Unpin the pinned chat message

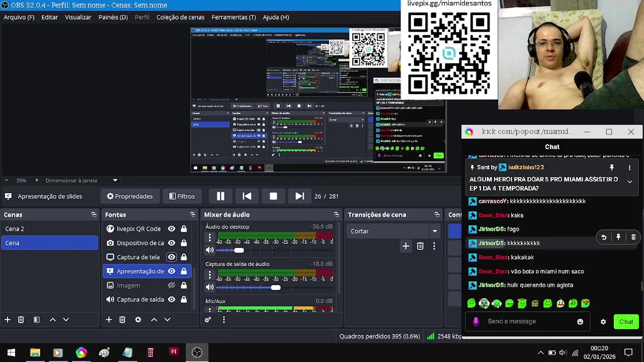612,167
